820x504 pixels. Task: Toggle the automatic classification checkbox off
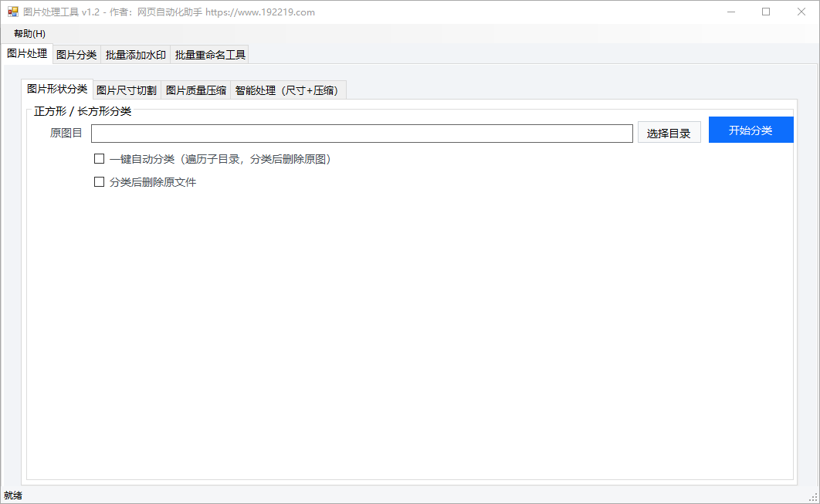tap(99, 158)
